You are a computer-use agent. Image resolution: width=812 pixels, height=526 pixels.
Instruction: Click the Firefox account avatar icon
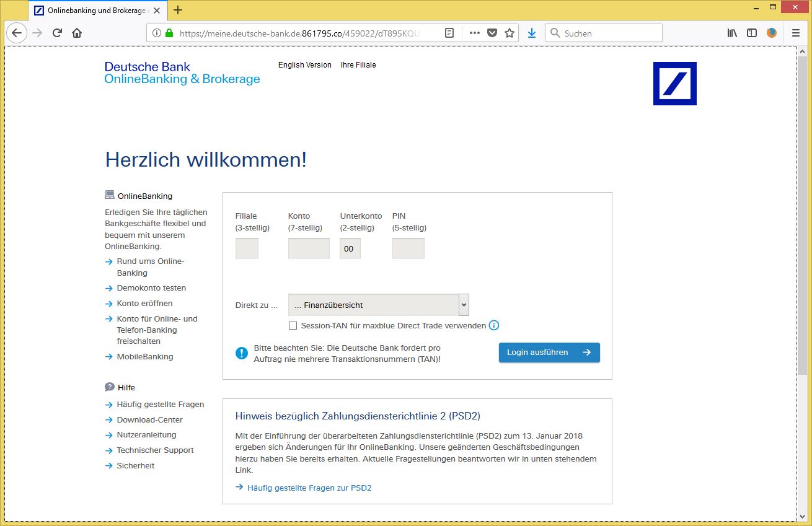point(772,33)
